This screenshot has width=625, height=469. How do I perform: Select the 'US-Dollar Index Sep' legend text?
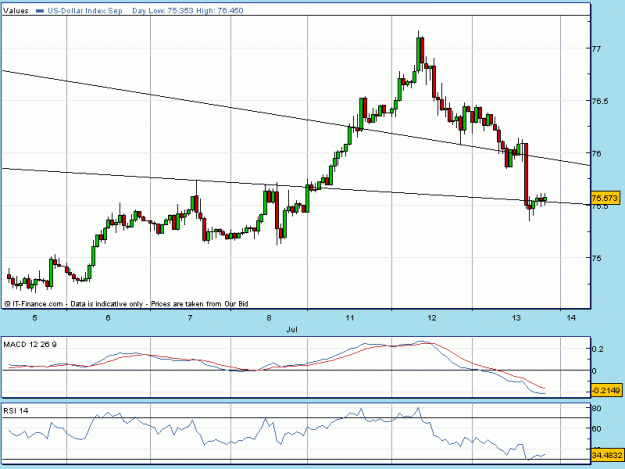pos(85,11)
